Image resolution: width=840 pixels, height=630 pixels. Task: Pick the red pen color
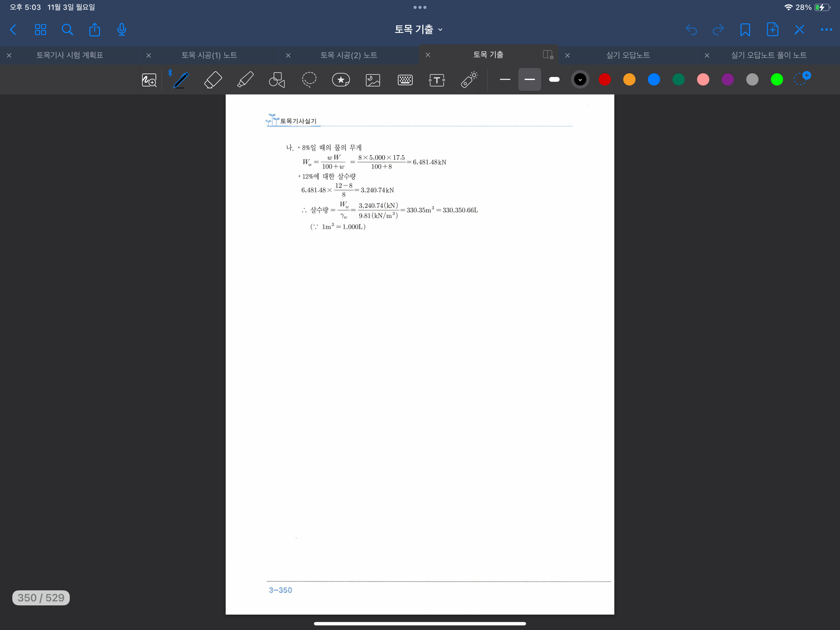tap(604, 79)
